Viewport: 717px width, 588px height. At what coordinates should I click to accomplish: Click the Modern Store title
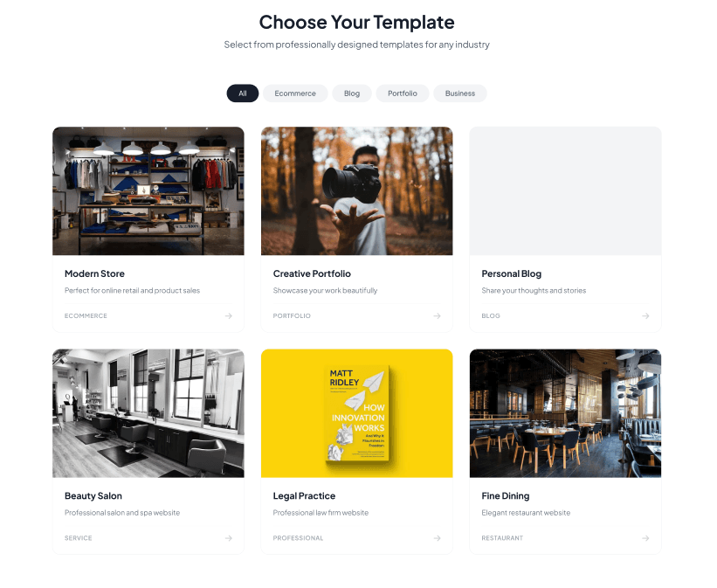94,273
